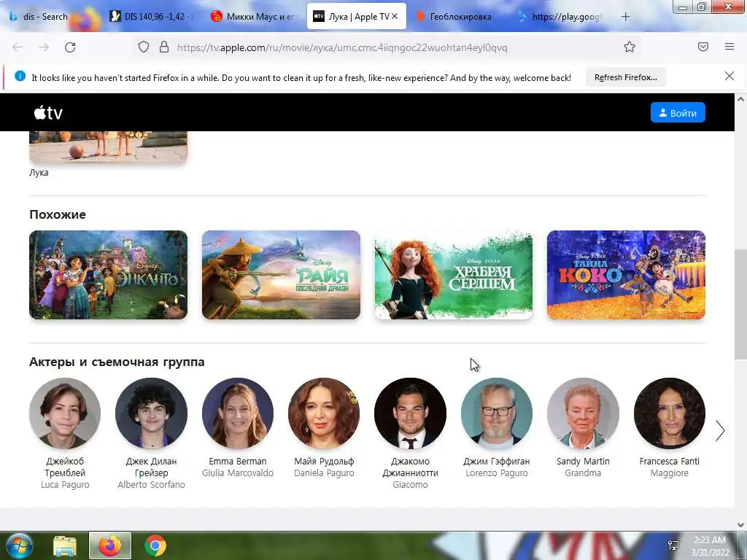Click the network icon in the system tray
Image resolution: width=747 pixels, height=560 pixels.
click(673, 545)
